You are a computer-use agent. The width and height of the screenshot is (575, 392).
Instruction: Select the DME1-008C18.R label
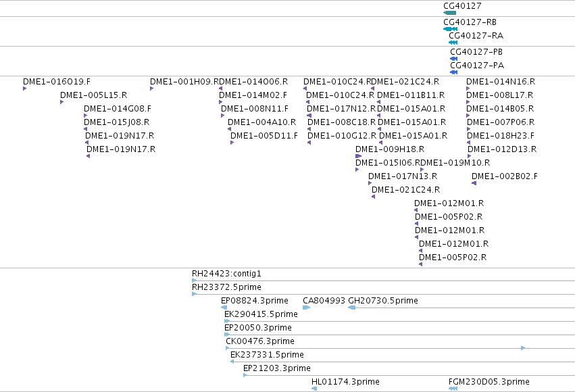(341, 122)
